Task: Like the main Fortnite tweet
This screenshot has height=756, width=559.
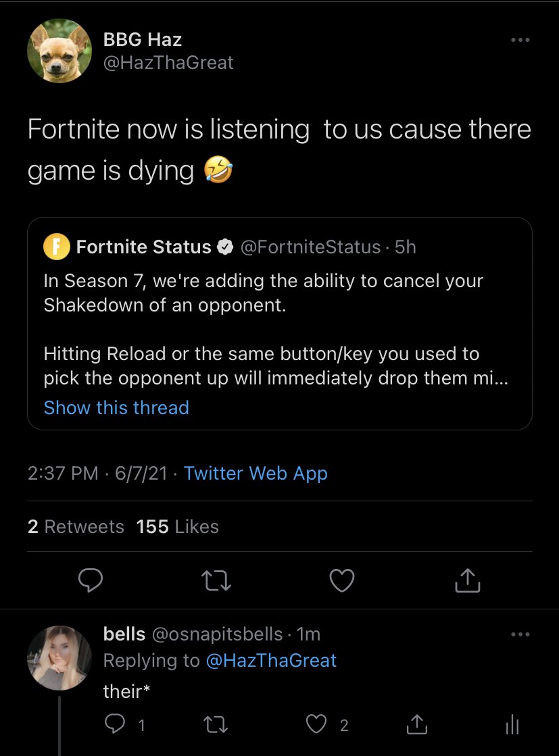Action: [342, 580]
